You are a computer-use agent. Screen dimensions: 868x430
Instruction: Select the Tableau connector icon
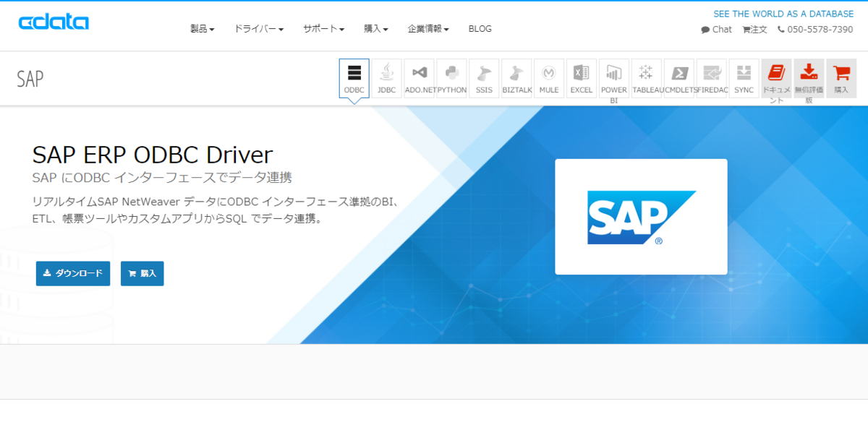(646, 78)
